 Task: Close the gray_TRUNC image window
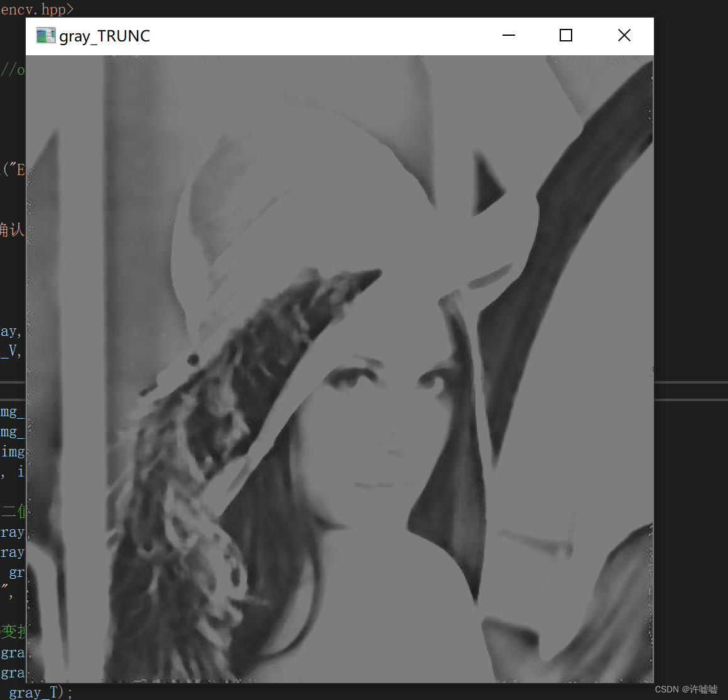tap(624, 35)
